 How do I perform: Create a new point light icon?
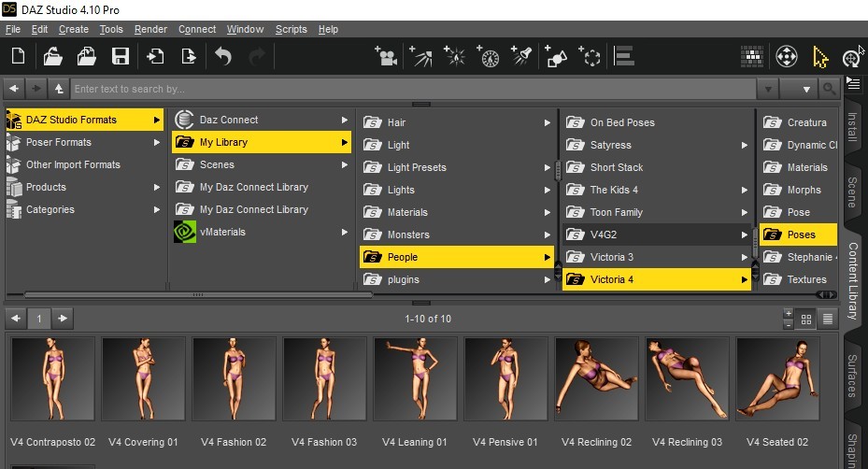455,56
